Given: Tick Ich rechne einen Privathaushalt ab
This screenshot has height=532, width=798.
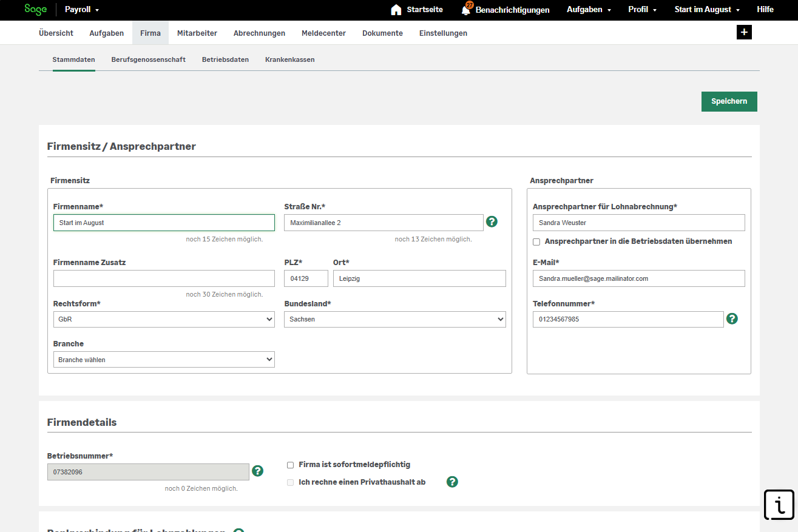Looking at the screenshot, I should pyautogui.click(x=291, y=483).
